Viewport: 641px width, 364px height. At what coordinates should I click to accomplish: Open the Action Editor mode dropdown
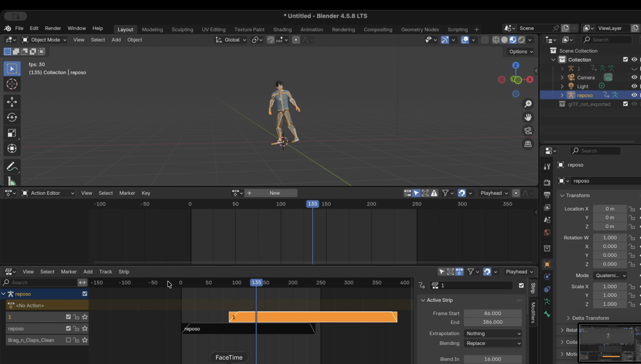(48, 193)
